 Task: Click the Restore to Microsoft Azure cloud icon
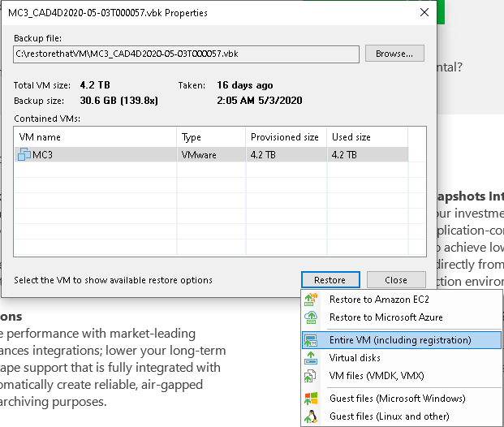[x=311, y=317]
